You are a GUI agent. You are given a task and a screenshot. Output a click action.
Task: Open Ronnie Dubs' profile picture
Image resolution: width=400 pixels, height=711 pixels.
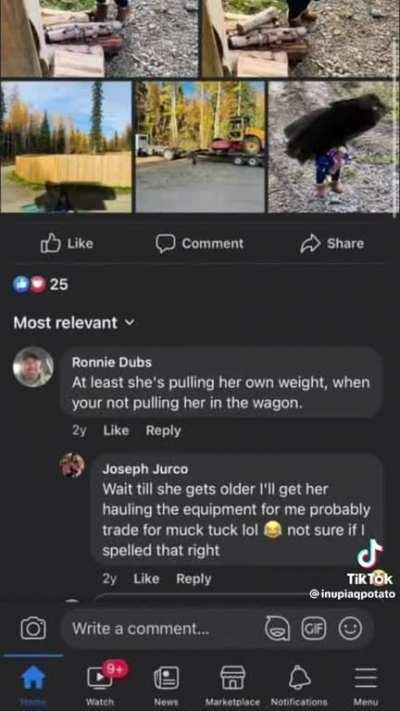point(33,367)
